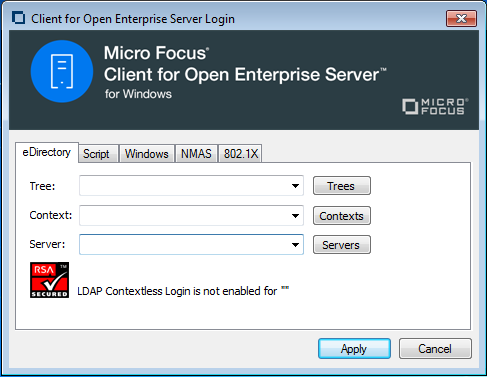This screenshot has height=377, width=487.
Task: Open the 802.1X tab
Action: (x=241, y=154)
